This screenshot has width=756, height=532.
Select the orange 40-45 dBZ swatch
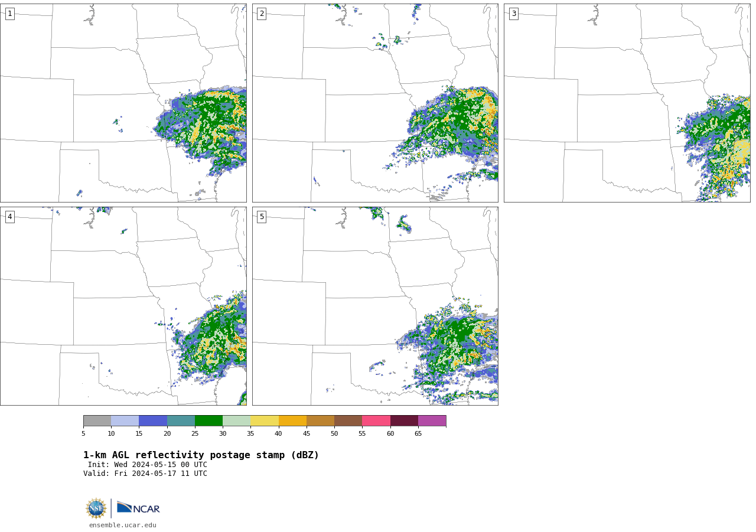[293, 420]
